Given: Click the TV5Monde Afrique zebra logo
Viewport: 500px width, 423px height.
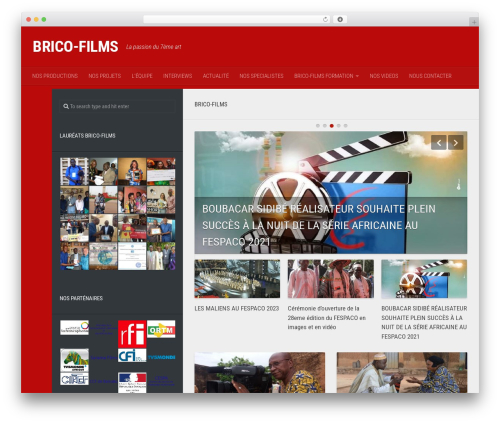Looking at the screenshot, I should pos(74,360).
